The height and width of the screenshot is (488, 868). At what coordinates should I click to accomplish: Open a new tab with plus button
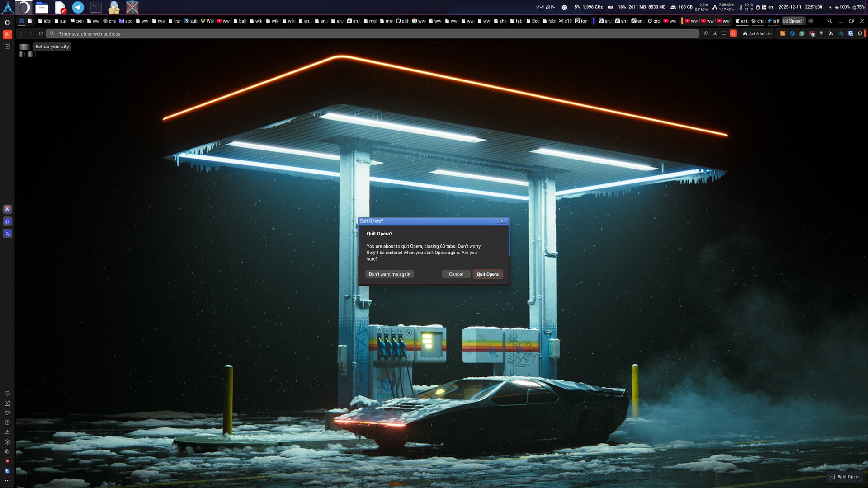click(811, 21)
